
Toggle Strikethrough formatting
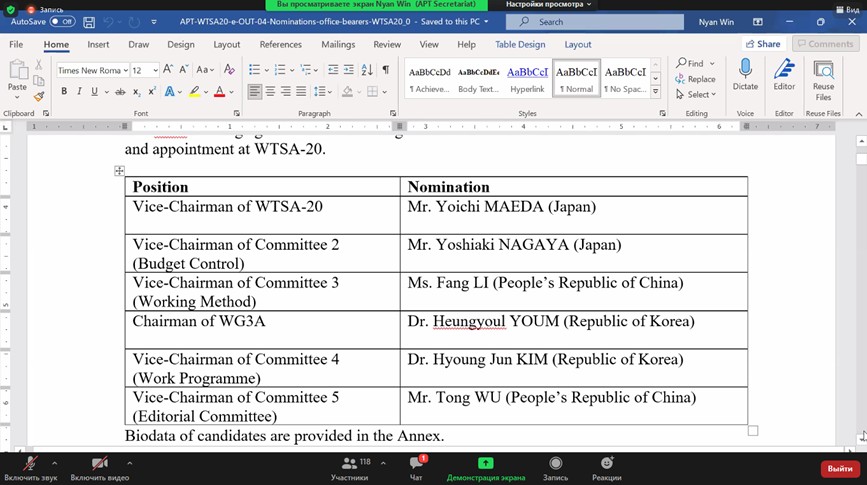pos(120,92)
